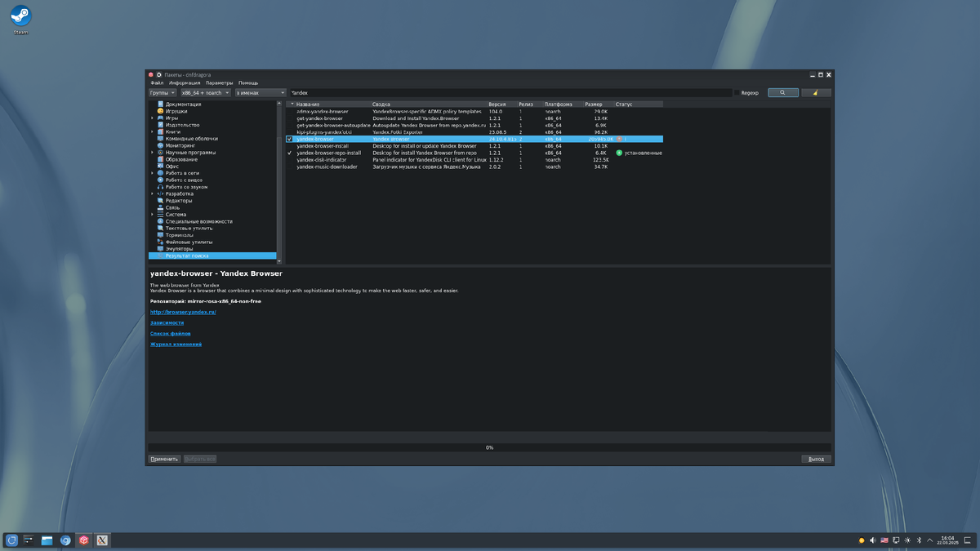Select the Игрушки smiley category icon

(160, 111)
